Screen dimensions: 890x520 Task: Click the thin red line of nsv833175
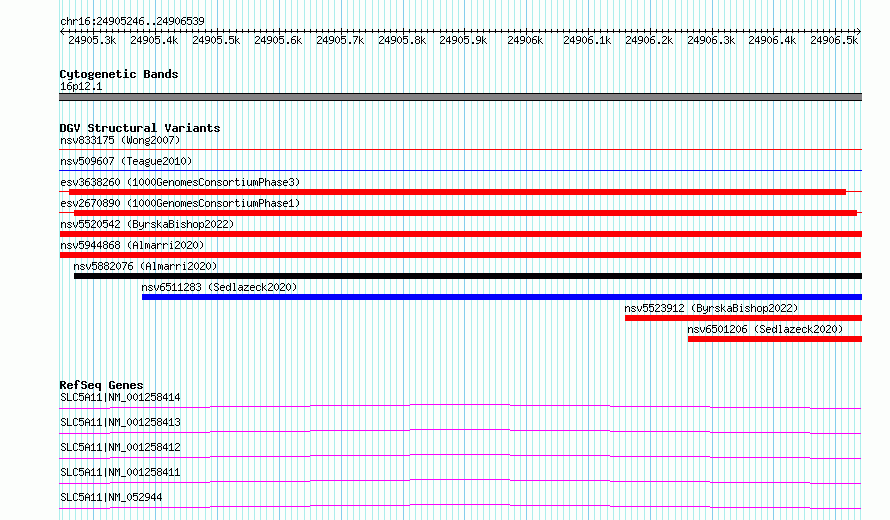click(x=460, y=149)
